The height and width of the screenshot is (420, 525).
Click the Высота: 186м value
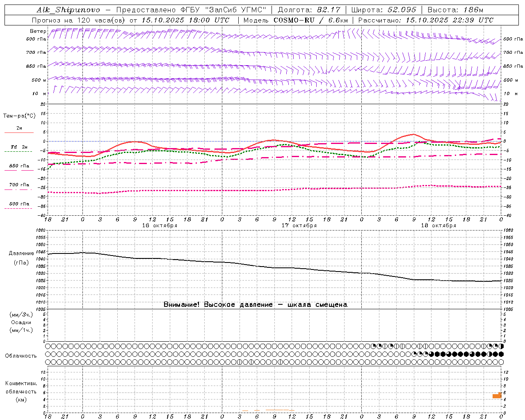pos(455,10)
